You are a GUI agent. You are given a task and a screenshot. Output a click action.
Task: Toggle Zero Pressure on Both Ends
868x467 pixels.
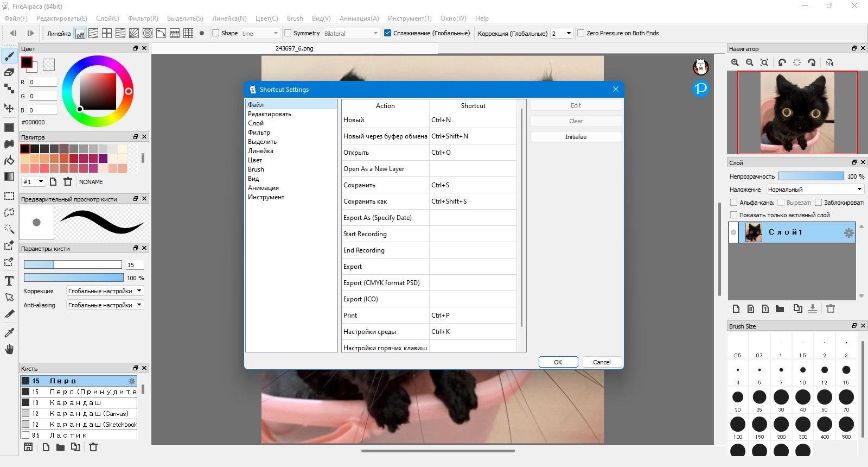581,33
